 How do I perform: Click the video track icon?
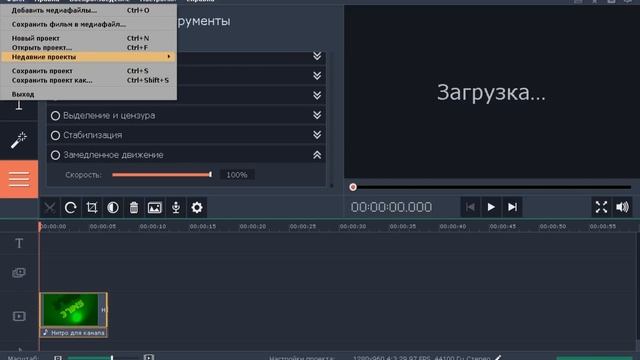point(19,316)
